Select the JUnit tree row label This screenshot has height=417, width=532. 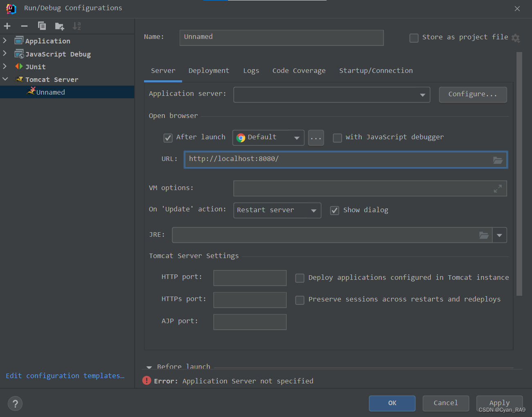pos(36,67)
